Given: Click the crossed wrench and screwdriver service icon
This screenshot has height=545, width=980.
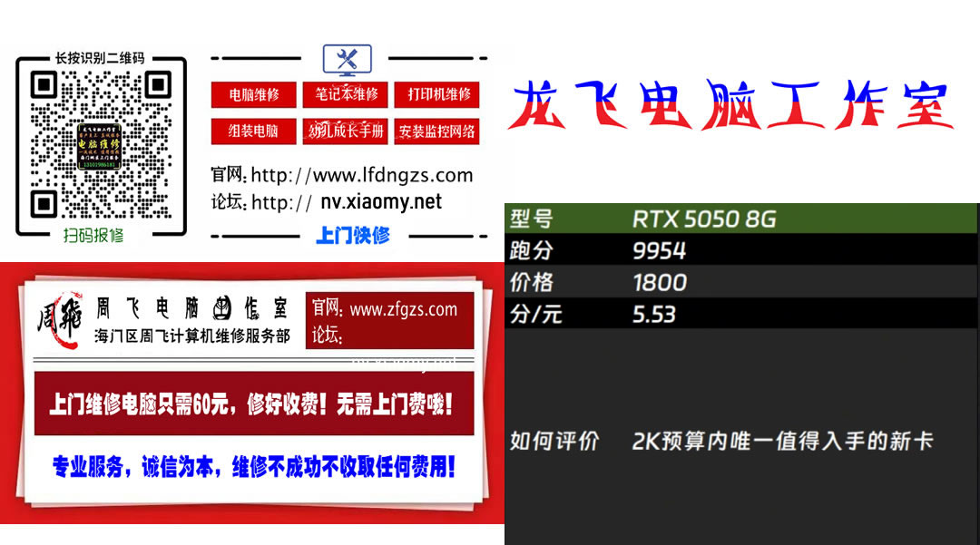Looking at the screenshot, I should [x=348, y=59].
